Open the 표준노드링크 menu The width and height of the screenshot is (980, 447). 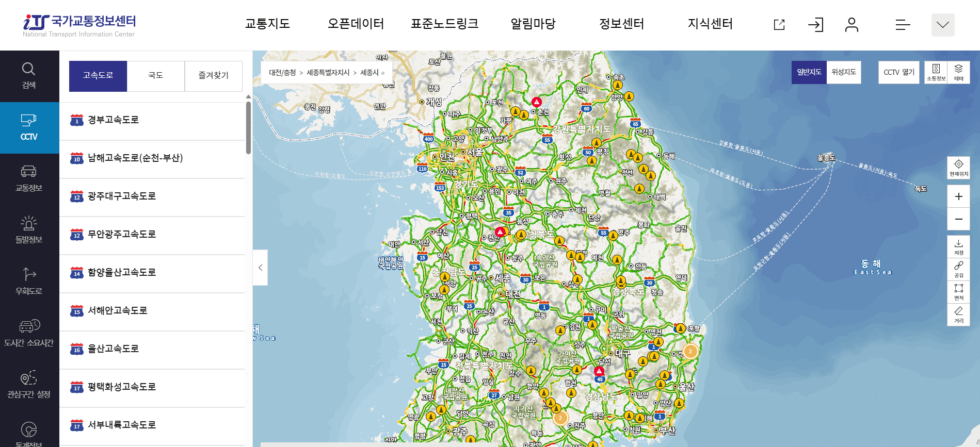click(x=445, y=24)
